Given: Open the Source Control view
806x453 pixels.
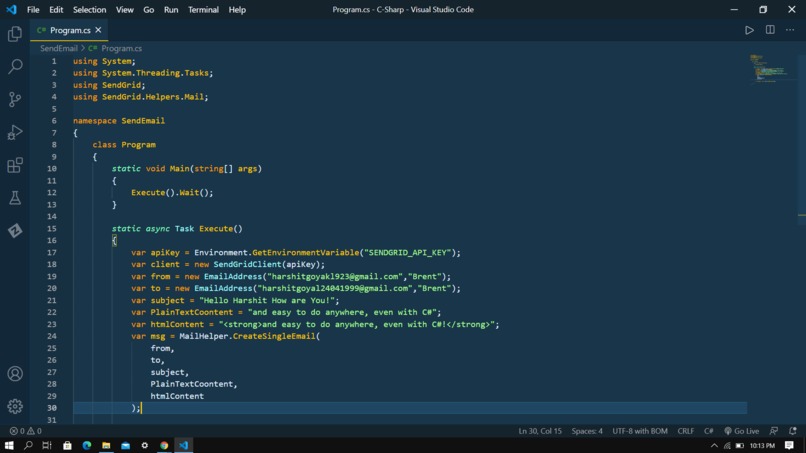Looking at the screenshot, I should pos(15,99).
